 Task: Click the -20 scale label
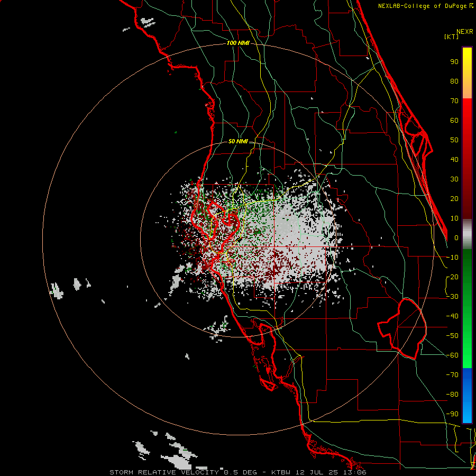[452, 277]
